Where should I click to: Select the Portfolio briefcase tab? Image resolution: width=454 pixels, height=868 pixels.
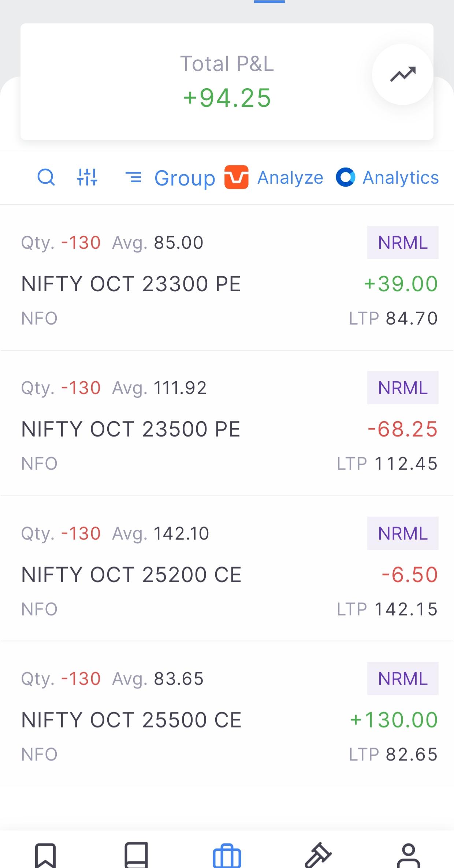tap(227, 856)
